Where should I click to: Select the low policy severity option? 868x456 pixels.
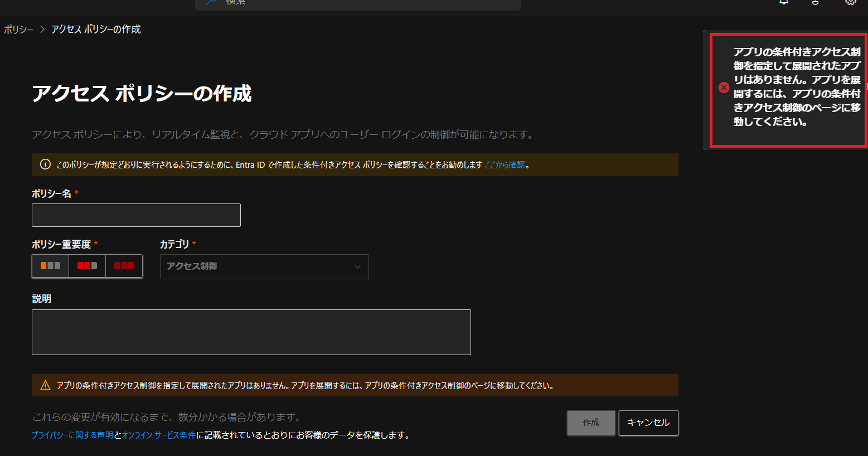point(50,266)
